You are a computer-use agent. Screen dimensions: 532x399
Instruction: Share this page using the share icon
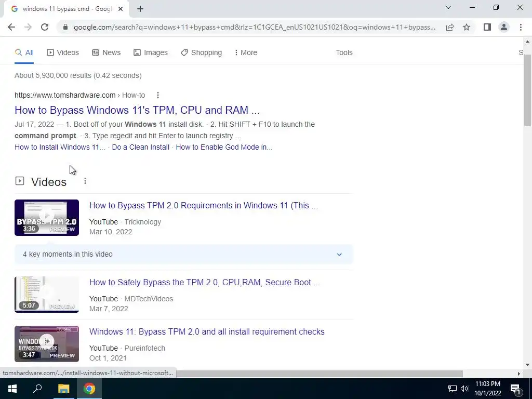(450, 27)
